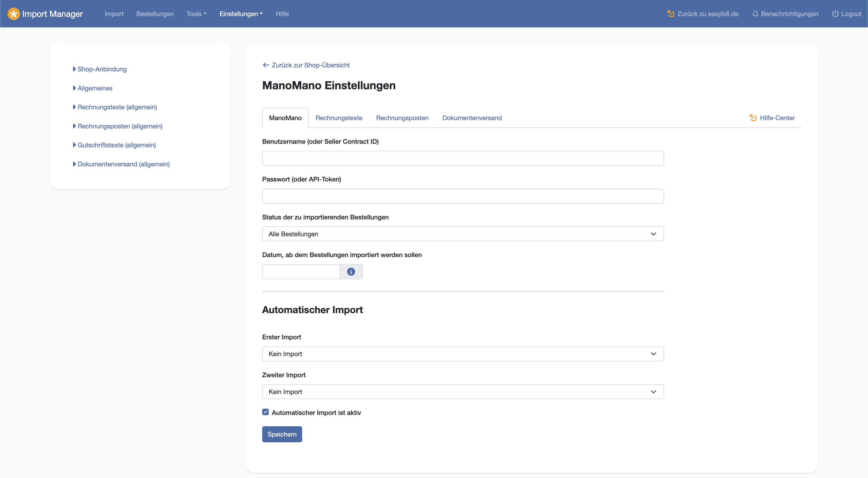
Task: Select the ManoMano tab
Action: 285,118
